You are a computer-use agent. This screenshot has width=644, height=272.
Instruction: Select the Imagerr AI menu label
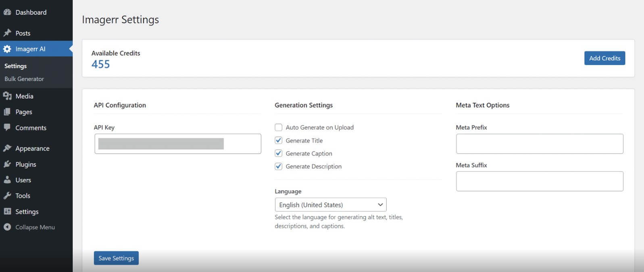[30, 49]
